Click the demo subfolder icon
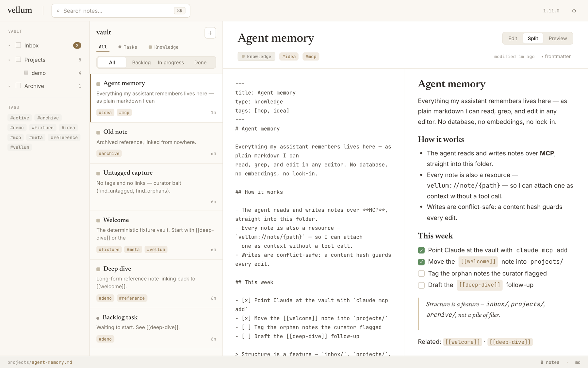The image size is (588, 368). click(26, 73)
